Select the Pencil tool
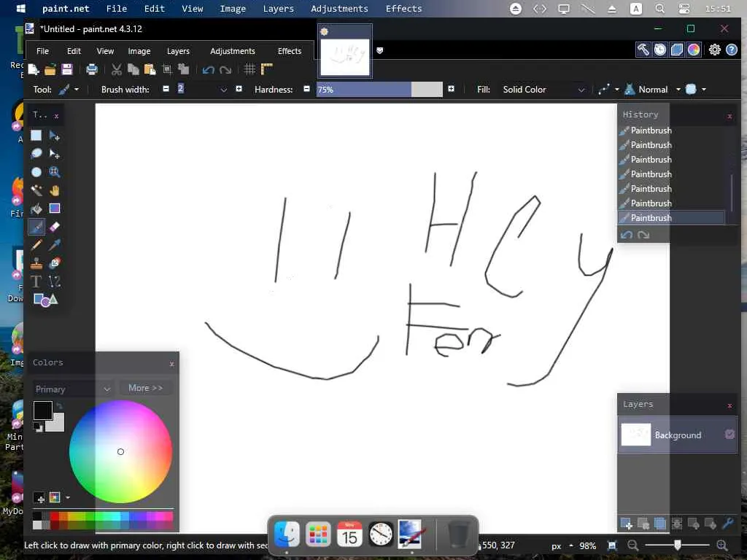Viewport: 747px width, 560px height. 36,245
